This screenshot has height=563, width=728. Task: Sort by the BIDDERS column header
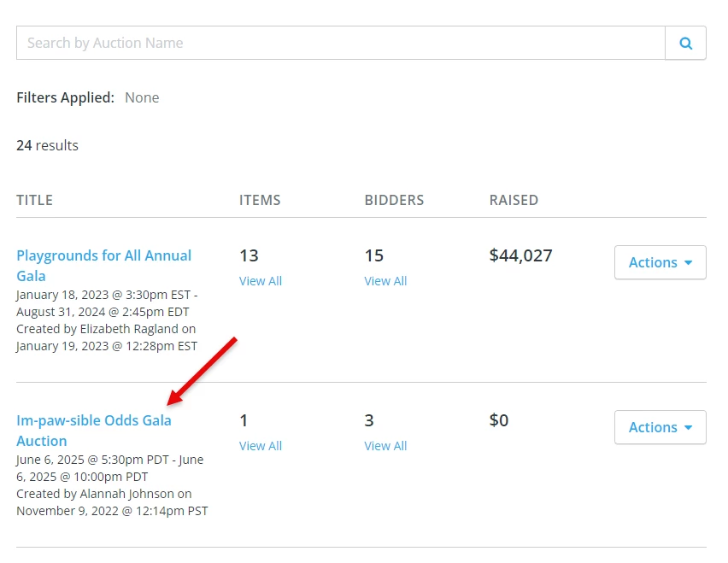click(394, 200)
